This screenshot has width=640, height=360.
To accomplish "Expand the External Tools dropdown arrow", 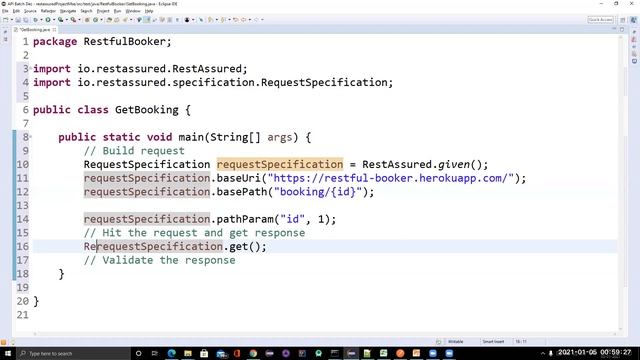I will (x=79, y=20).
